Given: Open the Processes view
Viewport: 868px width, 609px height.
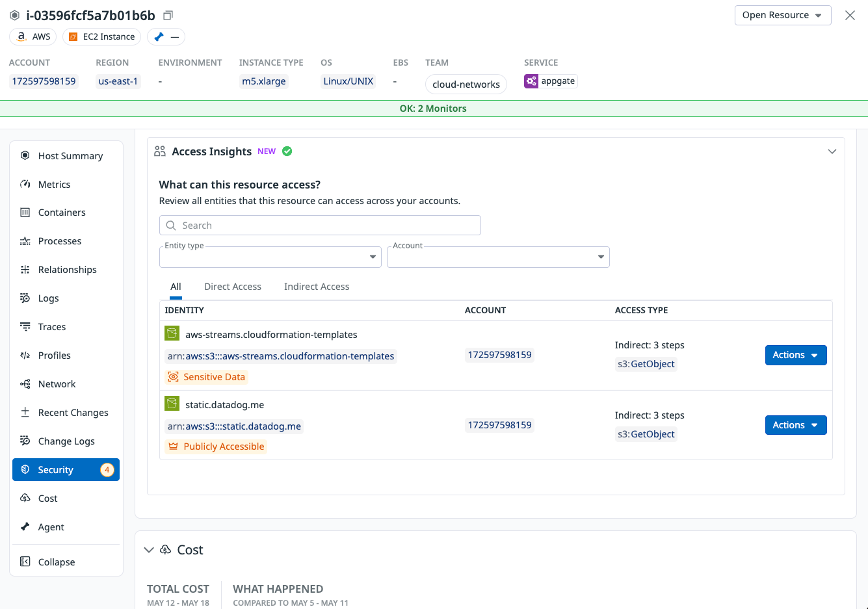Looking at the screenshot, I should (59, 240).
